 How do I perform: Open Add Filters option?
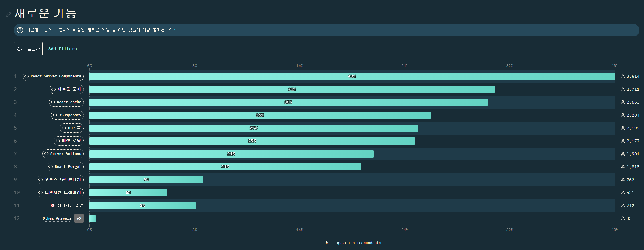pyautogui.click(x=64, y=49)
